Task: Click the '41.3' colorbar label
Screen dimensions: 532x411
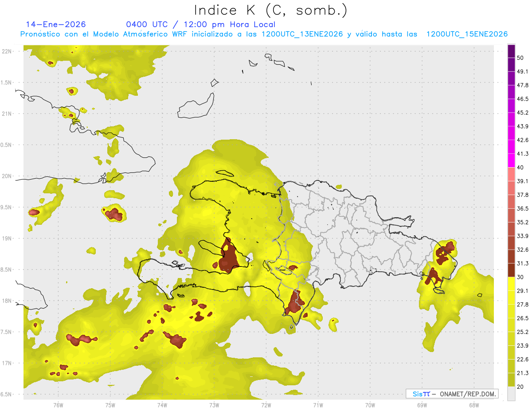Action: [523, 154]
